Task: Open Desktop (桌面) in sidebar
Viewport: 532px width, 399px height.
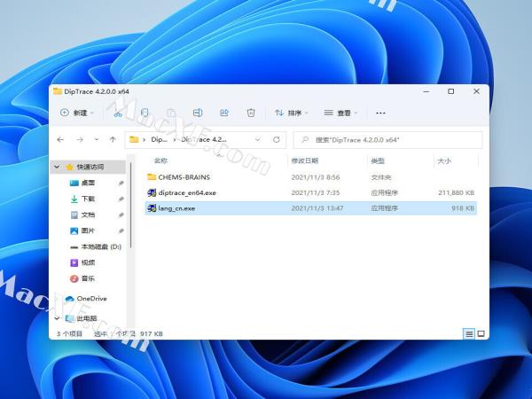Action: click(88, 183)
